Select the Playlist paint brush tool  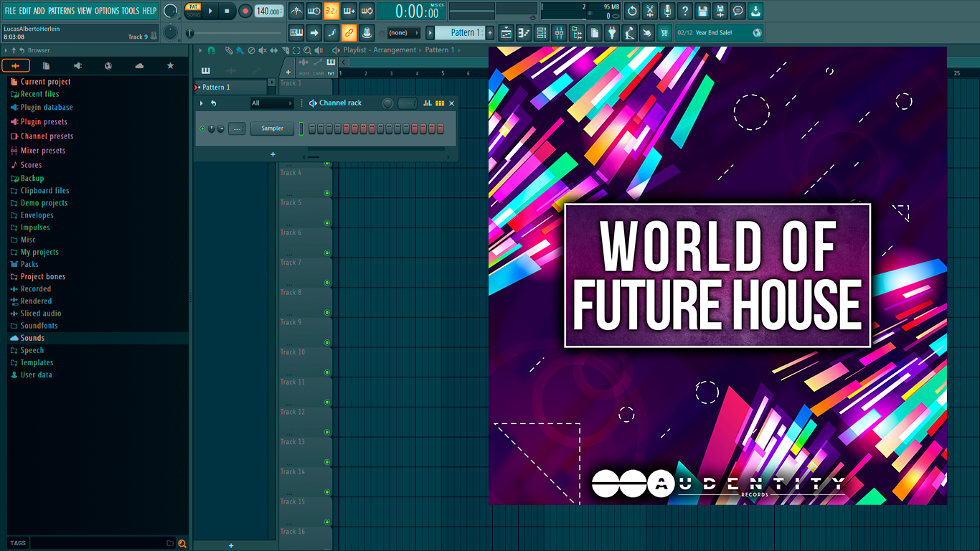point(240,50)
